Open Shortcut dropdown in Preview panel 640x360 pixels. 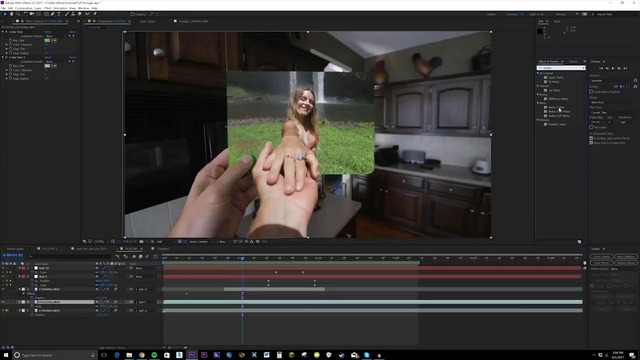(611, 80)
